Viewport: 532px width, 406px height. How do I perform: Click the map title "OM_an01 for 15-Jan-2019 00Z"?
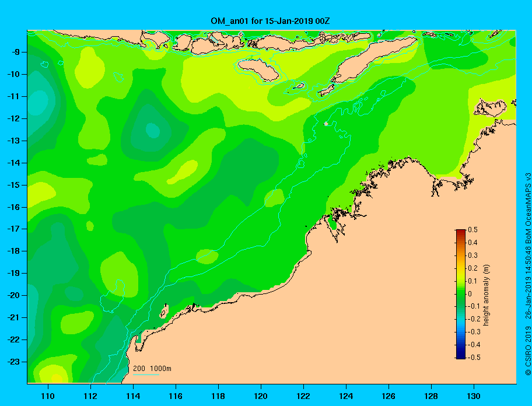tap(271, 21)
